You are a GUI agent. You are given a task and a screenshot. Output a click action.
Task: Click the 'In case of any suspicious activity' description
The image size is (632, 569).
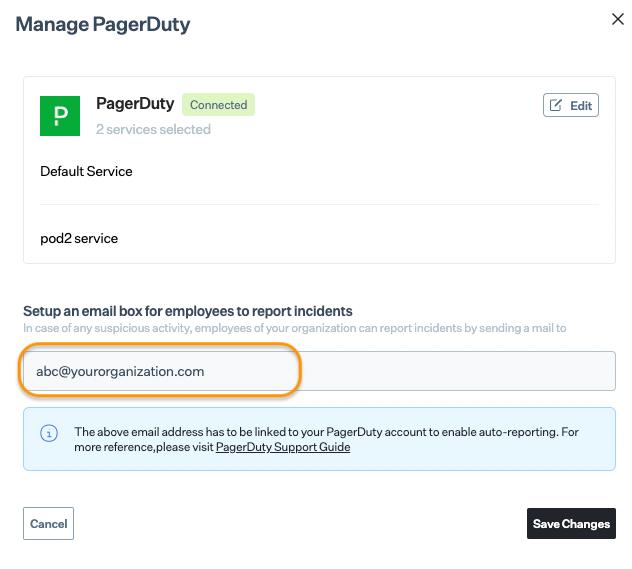(x=295, y=328)
